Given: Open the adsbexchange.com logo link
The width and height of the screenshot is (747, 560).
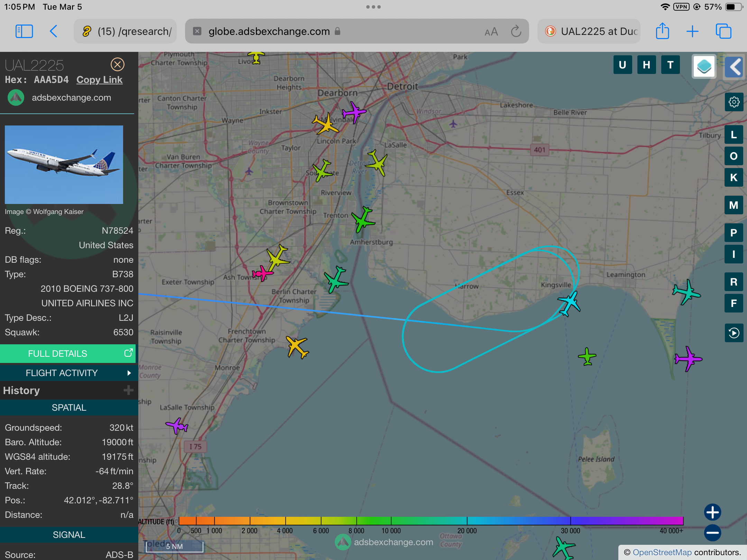Looking at the screenshot, I should 59,98.
